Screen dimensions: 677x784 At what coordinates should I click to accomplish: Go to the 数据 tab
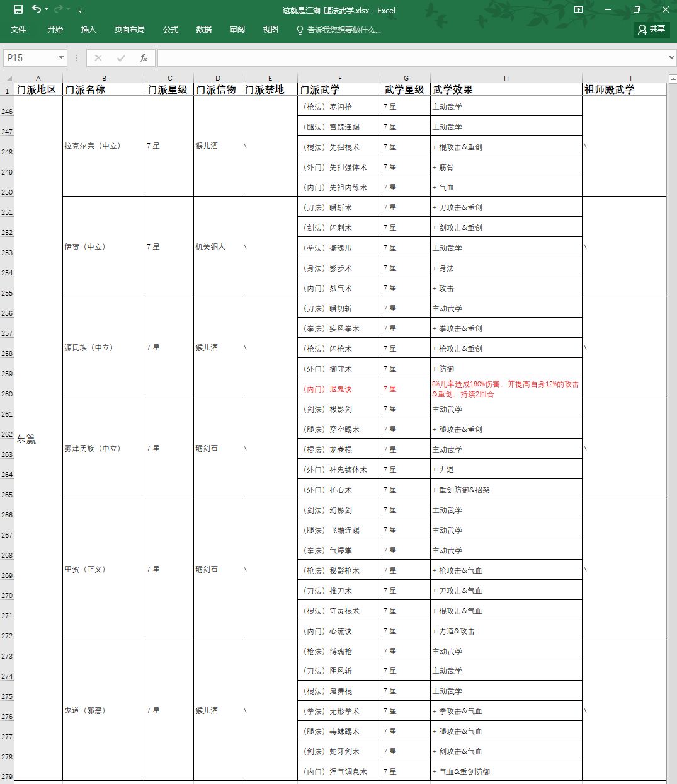tap(204, 30)
